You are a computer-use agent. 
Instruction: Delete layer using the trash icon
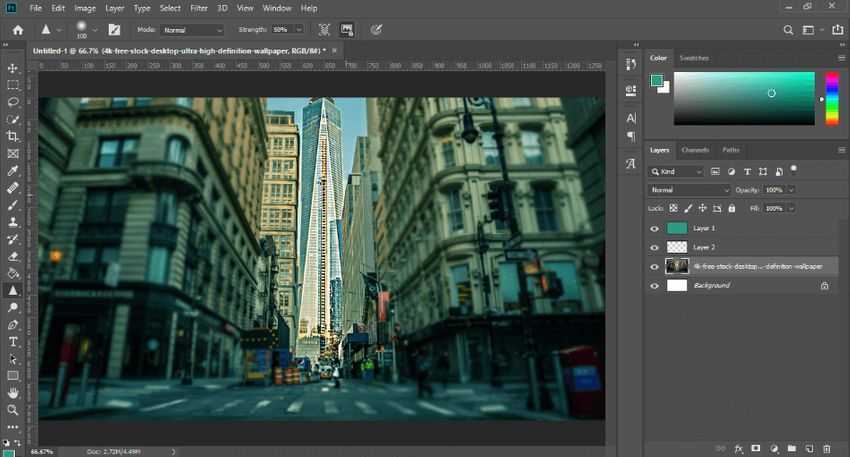click(x=826, y=449)
